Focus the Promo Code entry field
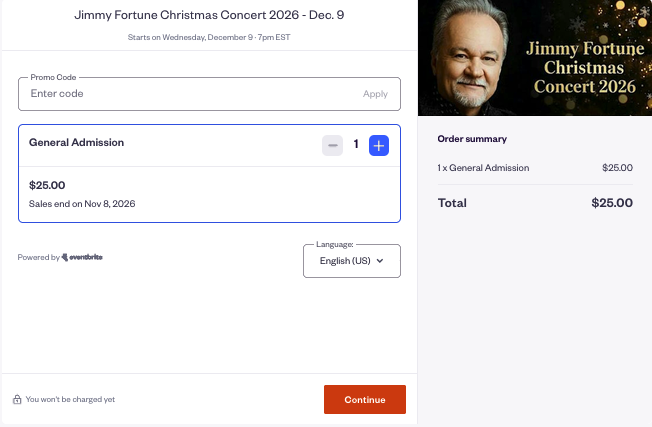The image size is (652, 427). point(191,94)
